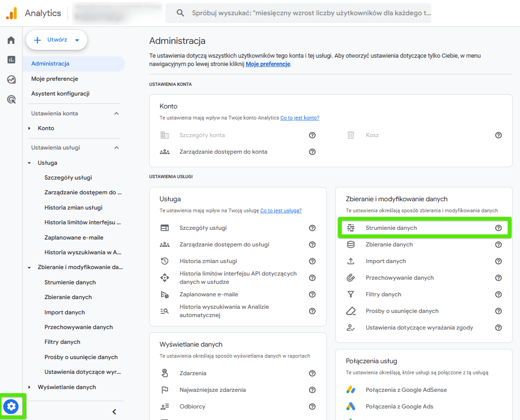Image resolution: width=520 pixels, height=420 pixels.
Task: Click the Admin gear icon
Action: 12,407
